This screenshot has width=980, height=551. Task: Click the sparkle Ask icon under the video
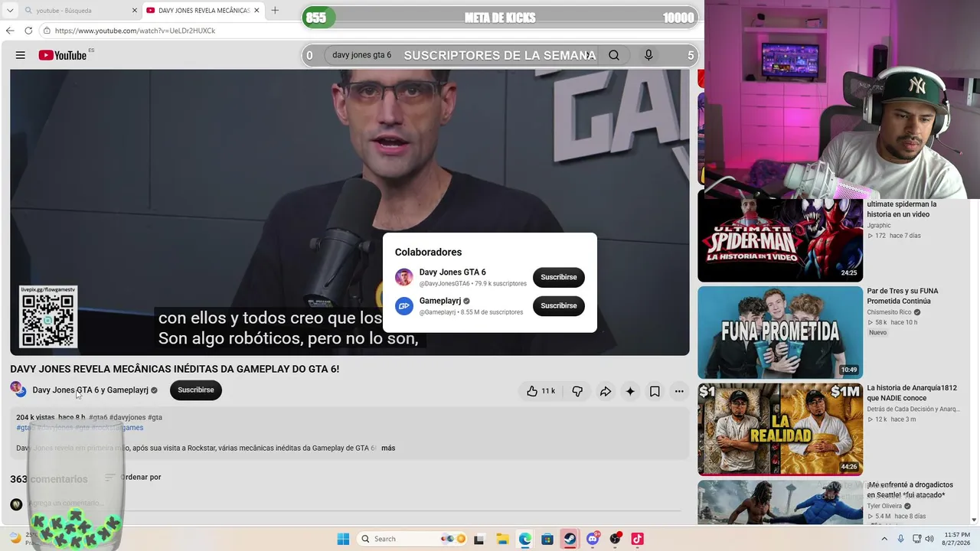(630, 391)
